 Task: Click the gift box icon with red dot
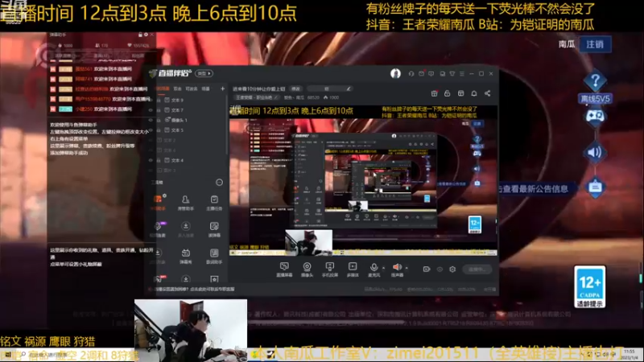(434, 93)
